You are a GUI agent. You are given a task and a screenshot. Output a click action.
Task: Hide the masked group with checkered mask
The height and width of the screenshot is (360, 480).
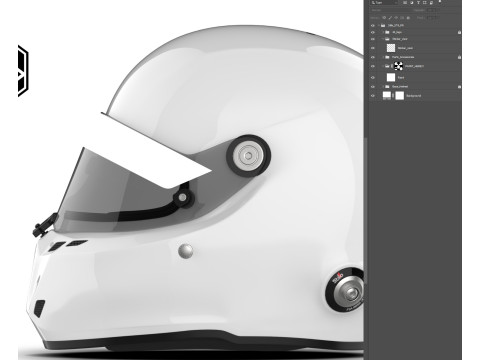(373, 66)
